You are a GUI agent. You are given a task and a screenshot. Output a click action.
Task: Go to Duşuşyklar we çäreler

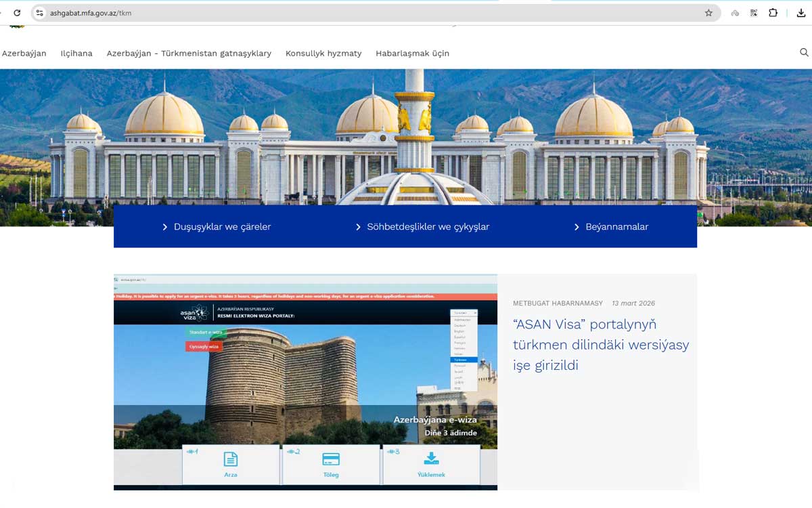click(222, 227)
